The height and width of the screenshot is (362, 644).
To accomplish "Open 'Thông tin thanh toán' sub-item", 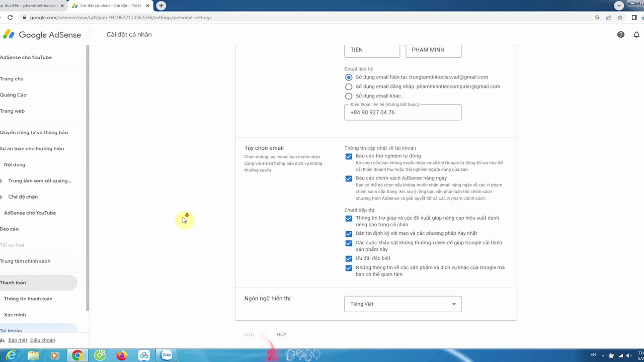I will pos(28,299).
